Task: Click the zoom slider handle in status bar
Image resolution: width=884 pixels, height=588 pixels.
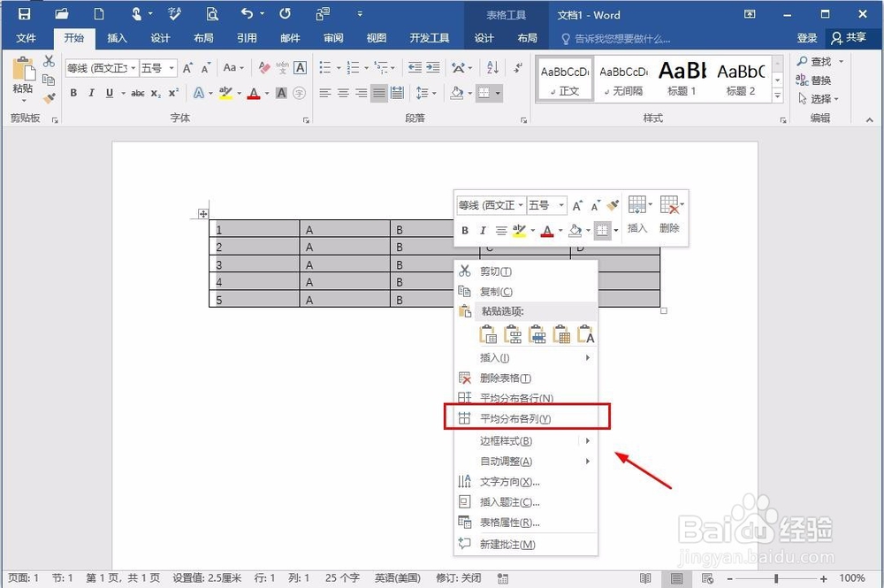Action: 776,578
